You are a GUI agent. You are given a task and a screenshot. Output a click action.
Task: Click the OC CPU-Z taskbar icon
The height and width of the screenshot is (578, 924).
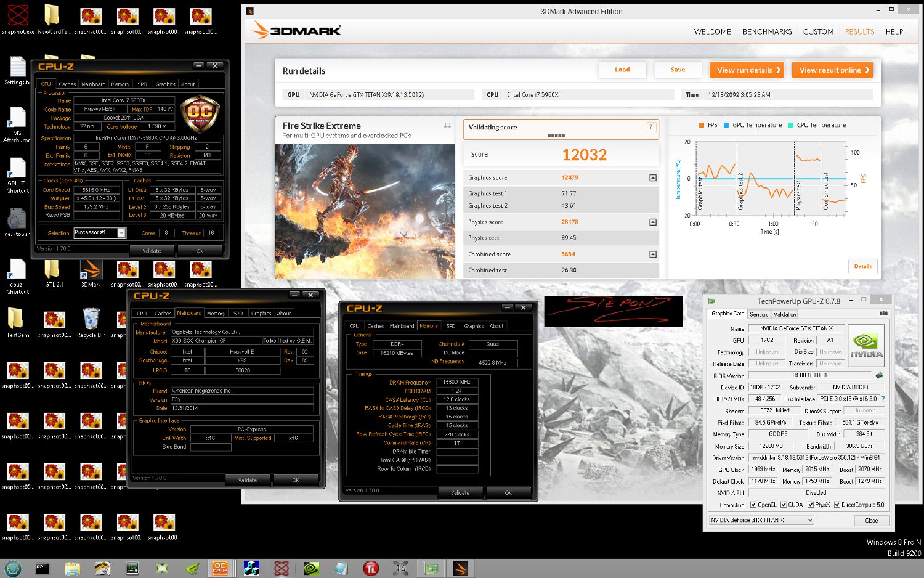coord(220,568)
